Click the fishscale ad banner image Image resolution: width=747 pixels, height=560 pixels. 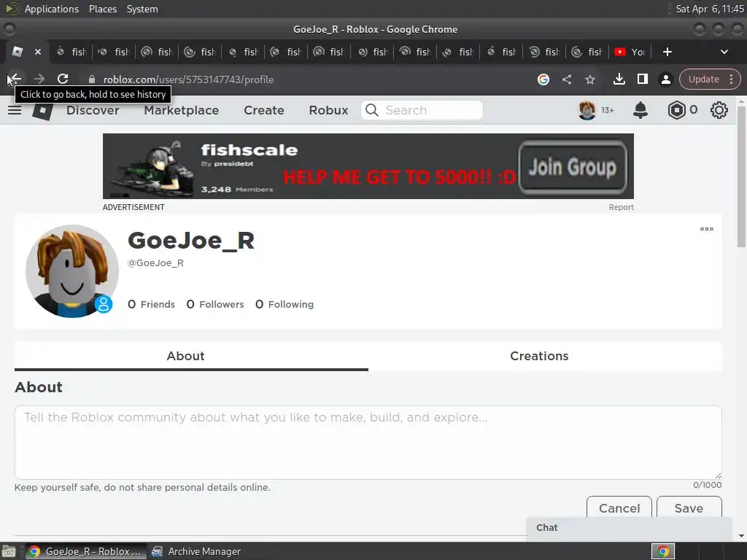tap(368, 166)
